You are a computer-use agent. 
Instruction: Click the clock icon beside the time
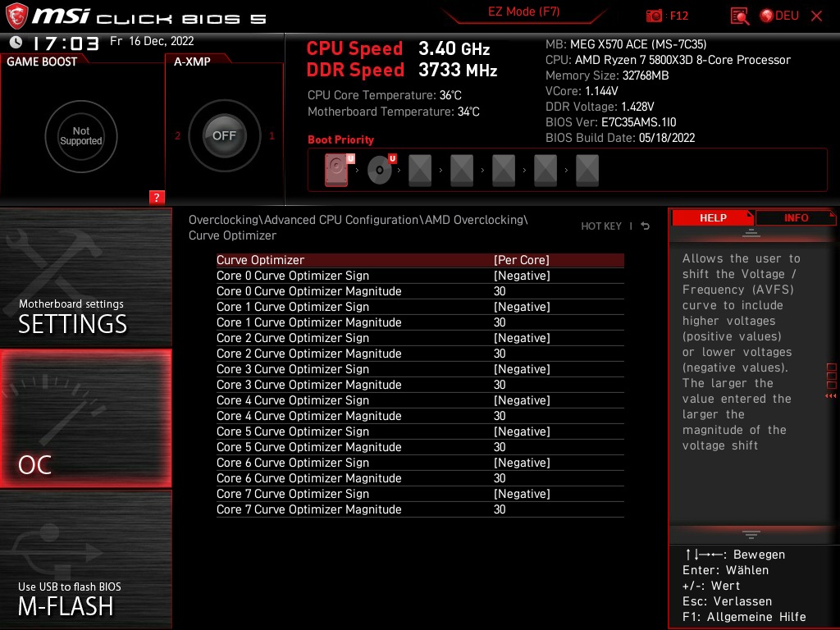point(16,42)
